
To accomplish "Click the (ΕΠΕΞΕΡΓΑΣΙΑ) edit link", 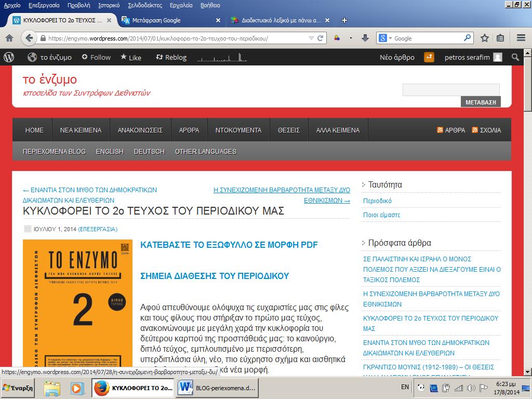I will [98, 229].
